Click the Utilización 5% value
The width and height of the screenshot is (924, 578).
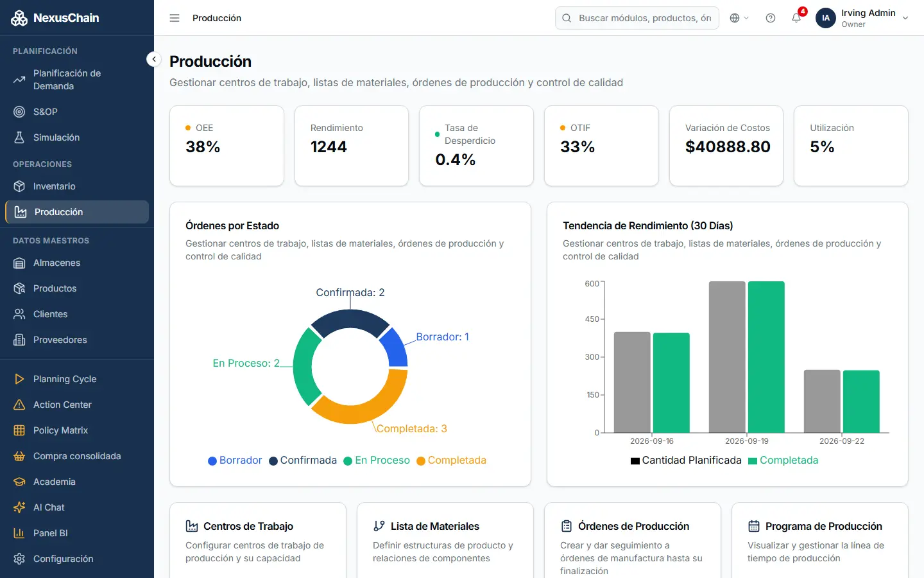822,147
